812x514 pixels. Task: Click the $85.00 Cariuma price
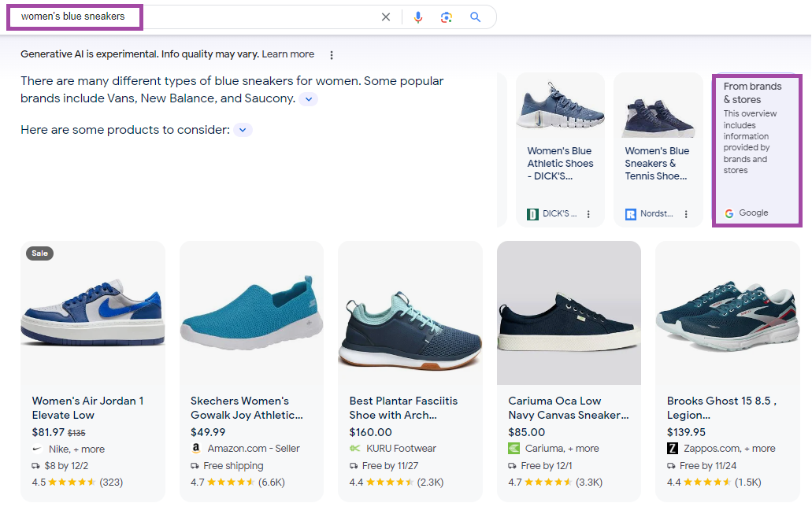point(527,432)
